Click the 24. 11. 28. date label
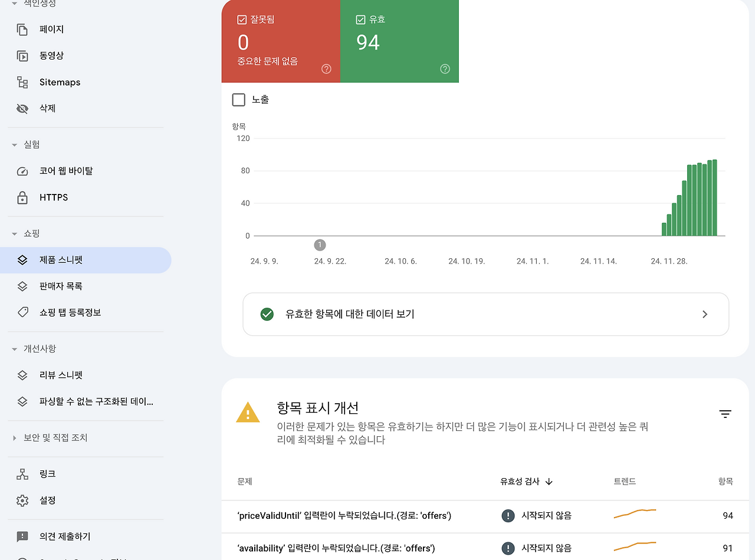 669,261
